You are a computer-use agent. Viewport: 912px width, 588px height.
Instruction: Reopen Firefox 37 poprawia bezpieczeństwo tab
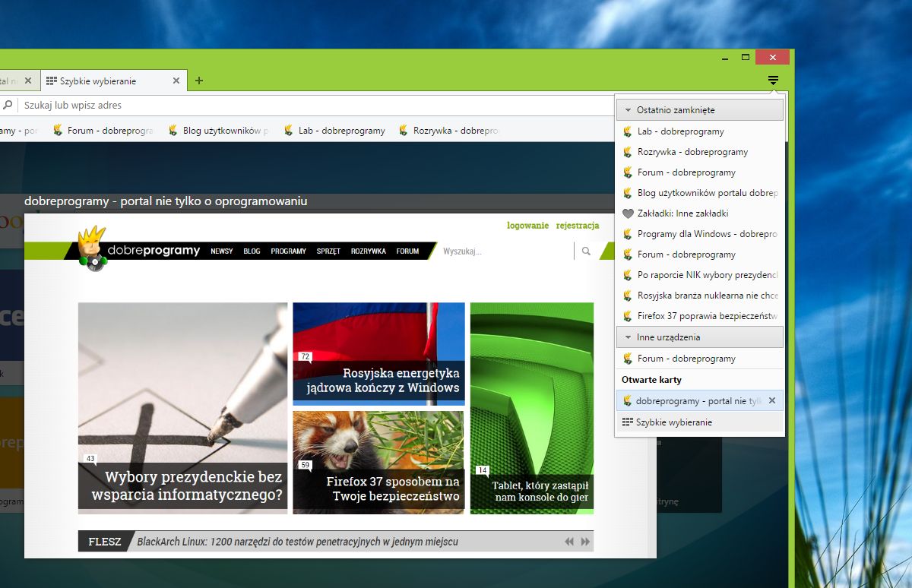click(699, 316)
